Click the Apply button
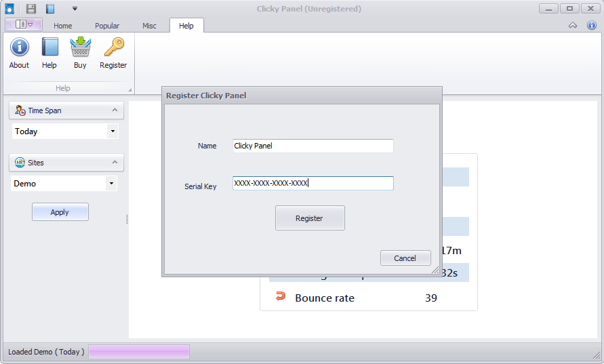This screenshot has width=604, height=364. (60, 212)
